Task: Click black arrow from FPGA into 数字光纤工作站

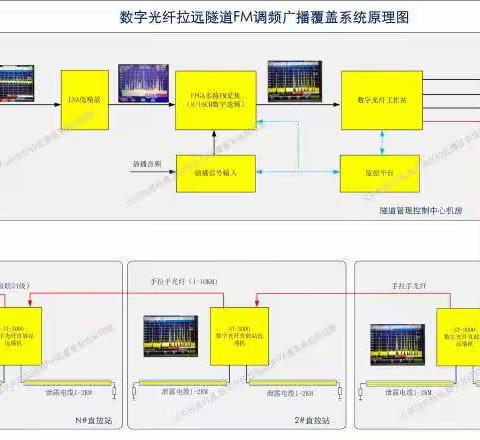Action: pos(298,105)
